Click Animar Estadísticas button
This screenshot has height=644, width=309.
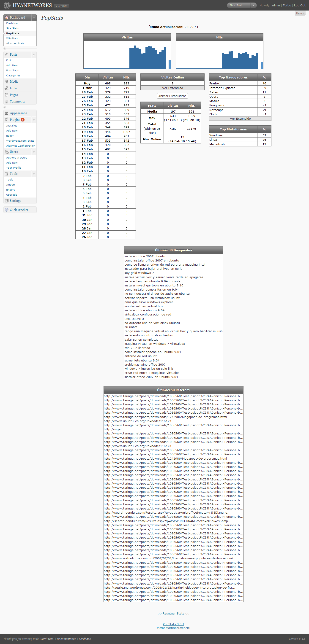[172, 96]
